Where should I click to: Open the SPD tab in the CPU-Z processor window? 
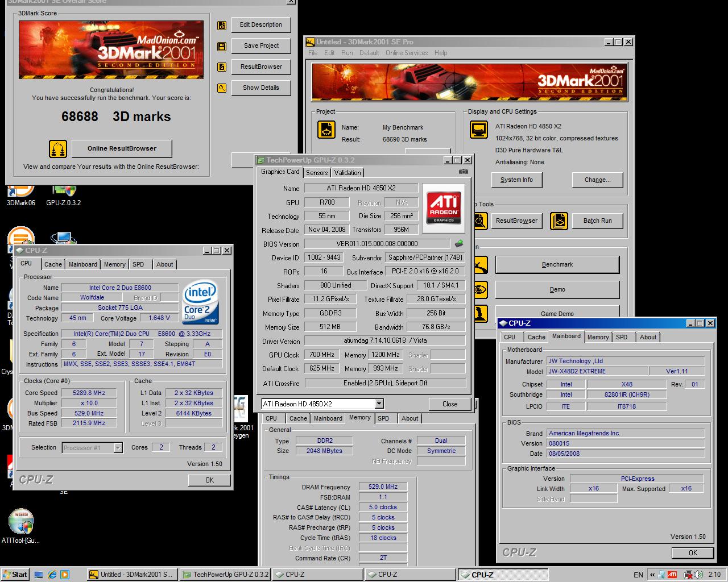point(138,264)
